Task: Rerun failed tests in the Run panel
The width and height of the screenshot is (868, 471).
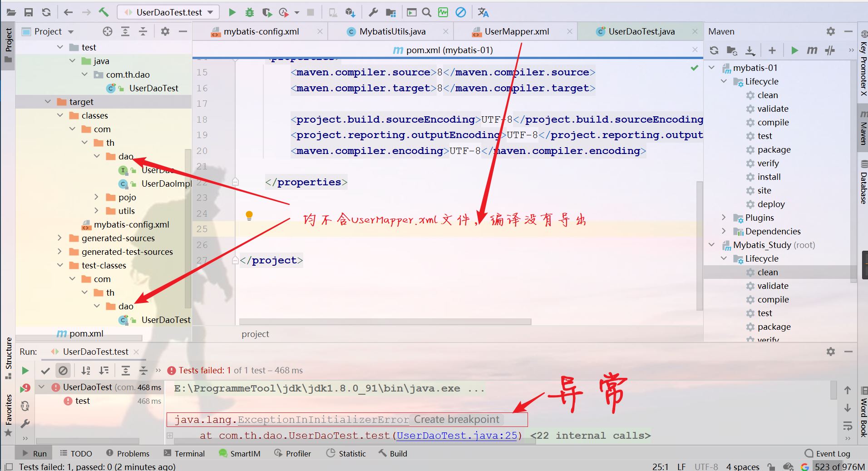Action: (25, 388)
